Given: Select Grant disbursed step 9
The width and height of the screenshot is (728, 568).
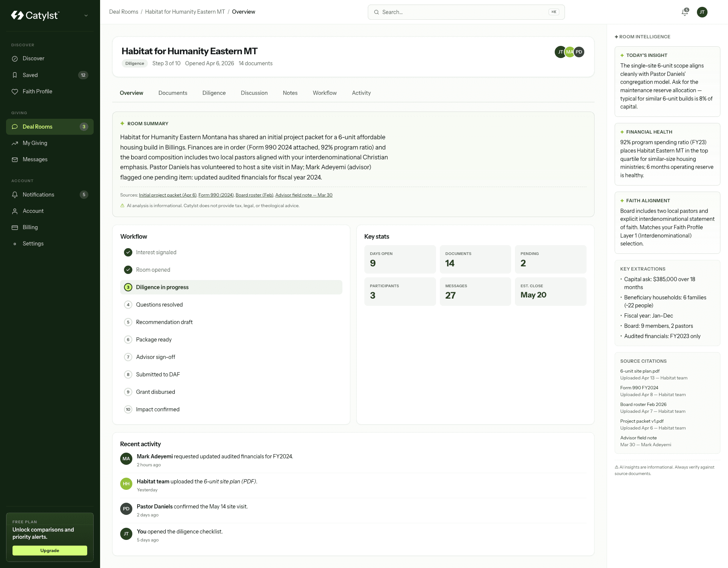Looking at the screenshot, I should [231, 392].
